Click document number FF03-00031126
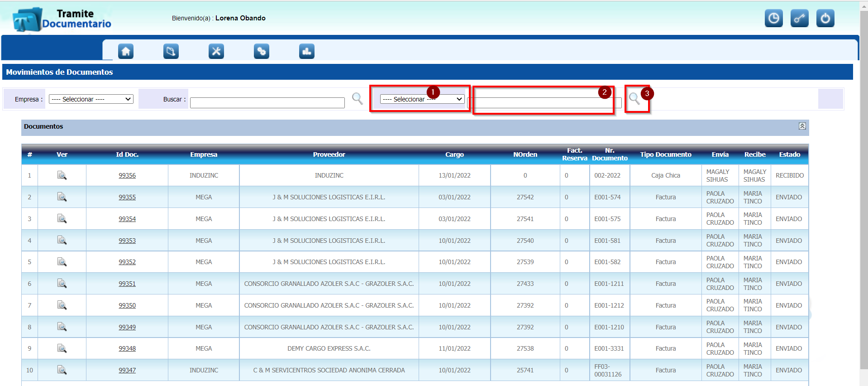Viewport: 868px width, 386px height. (x=608, y=370)
